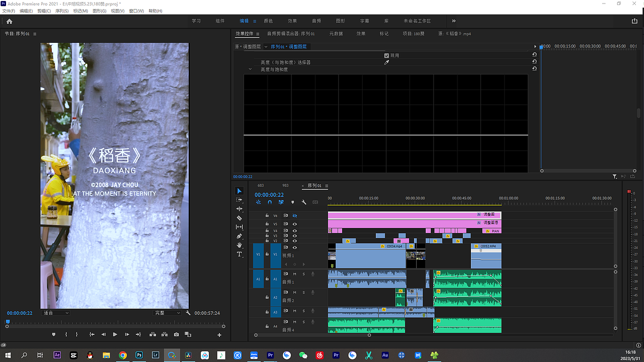Image resolution: width=644 pixels, height=362 pixels.
Task: Select the C0034.mp4 clip
Action: point(370,256)
